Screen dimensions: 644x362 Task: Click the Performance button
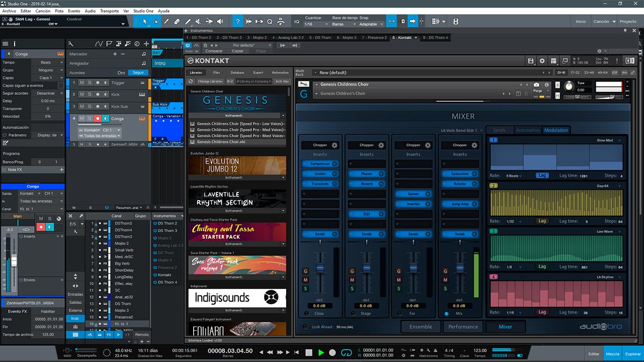463,327
